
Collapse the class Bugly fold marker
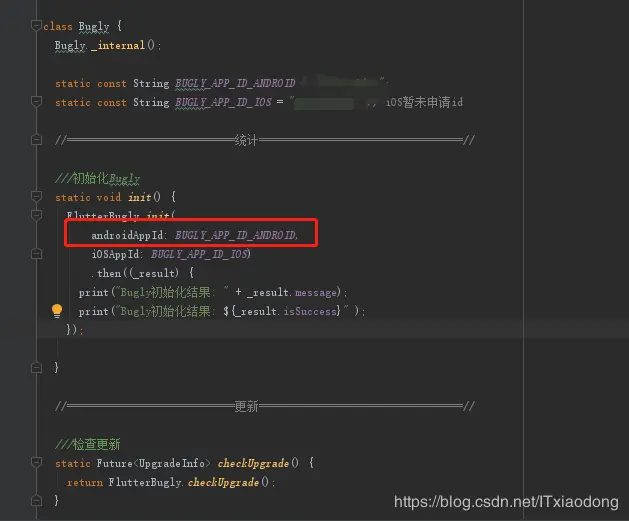(36, 26)
